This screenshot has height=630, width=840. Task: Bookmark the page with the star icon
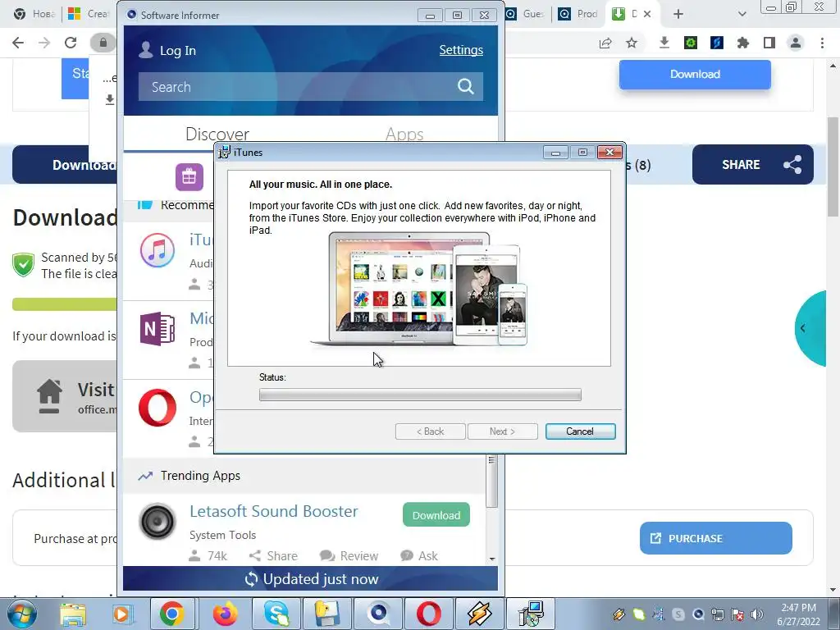pyautogui.click(x=632, y=43)
